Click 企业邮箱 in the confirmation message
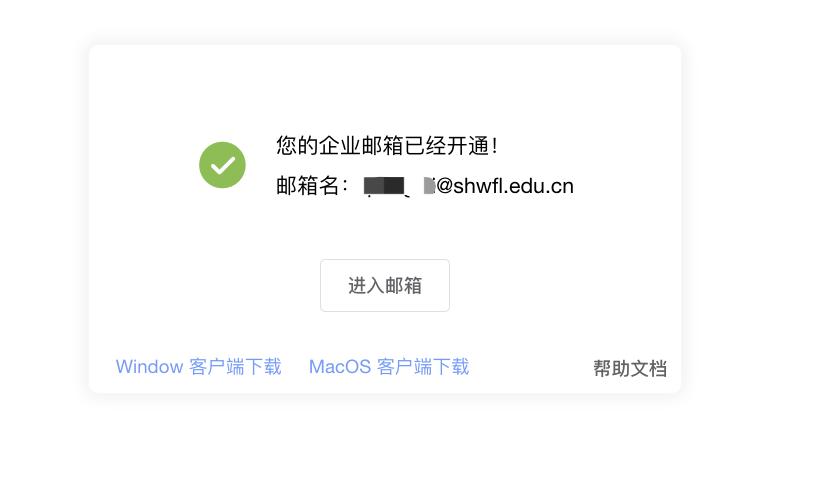The width and height of the screenshot is (820, 498). click(361, 145)
